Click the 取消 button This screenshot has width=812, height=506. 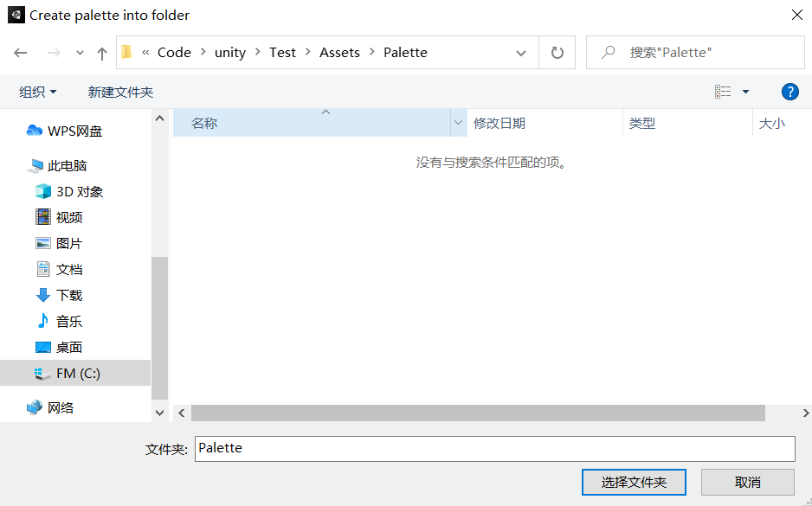pyautogui.click(x=747, y=482)
